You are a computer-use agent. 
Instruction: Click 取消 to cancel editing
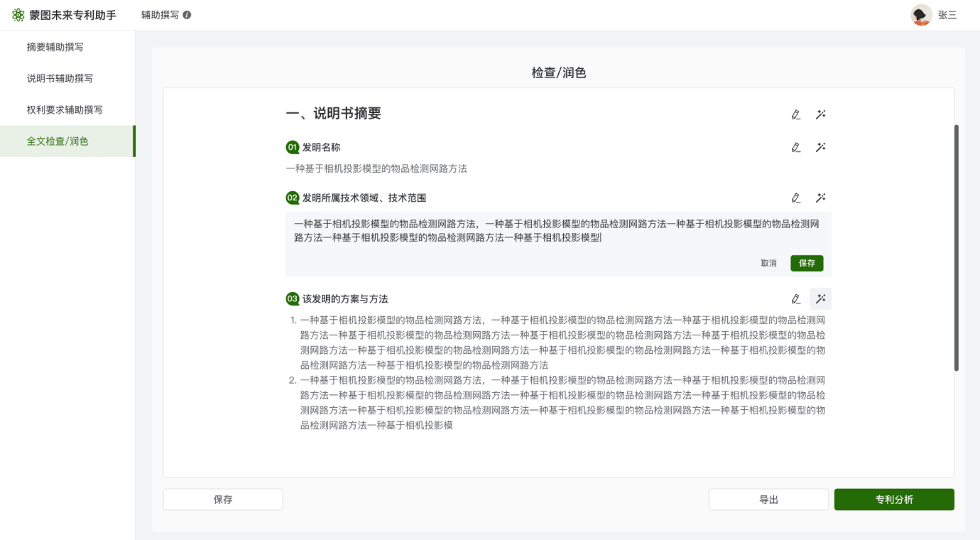(768, 263)
